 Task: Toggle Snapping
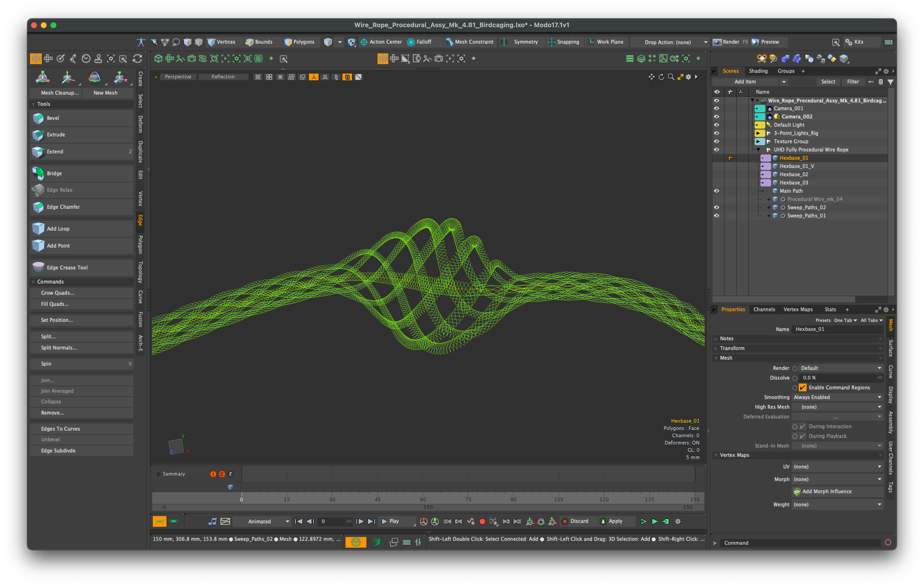[x=563, y=42]
